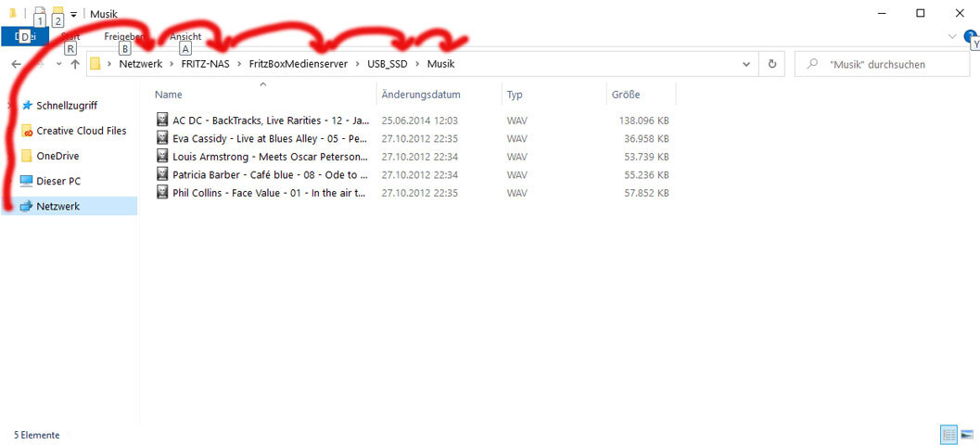Click the AC DC BackTracks file icon
Image resolution: width=980 pixels, height=445 pixels.
click(x=163, y=120)
